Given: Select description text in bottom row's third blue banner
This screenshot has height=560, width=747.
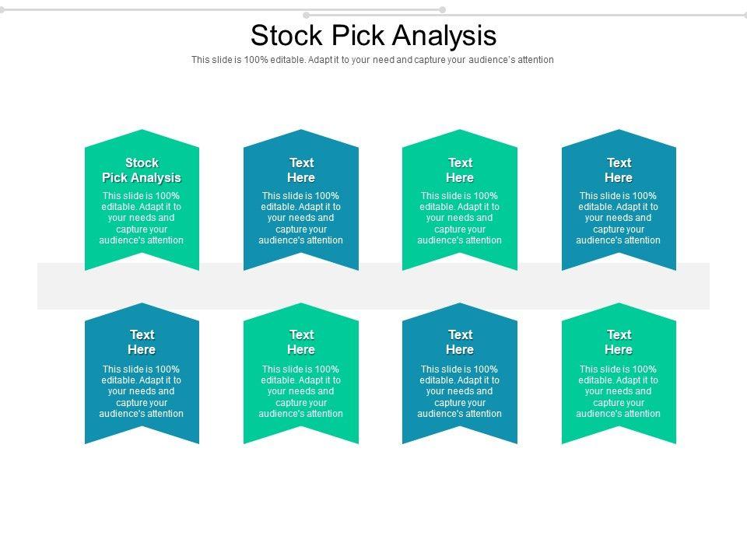Looking at the screenshot, I should [460, 391].
